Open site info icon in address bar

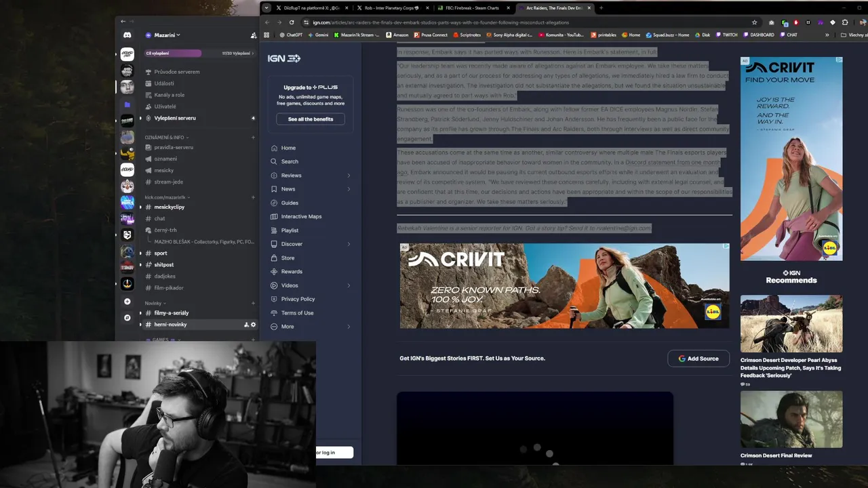click(x=306, y=22)
